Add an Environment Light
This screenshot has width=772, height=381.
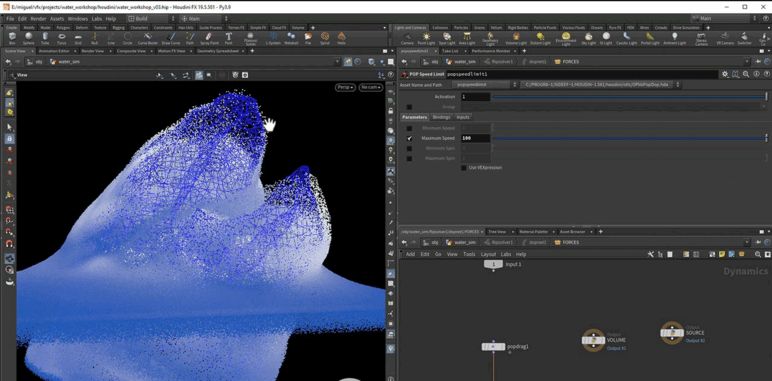tap(566, 39)
